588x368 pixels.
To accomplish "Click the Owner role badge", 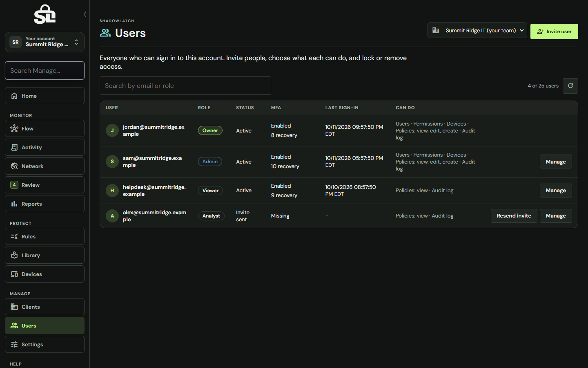I will [210, 130].
